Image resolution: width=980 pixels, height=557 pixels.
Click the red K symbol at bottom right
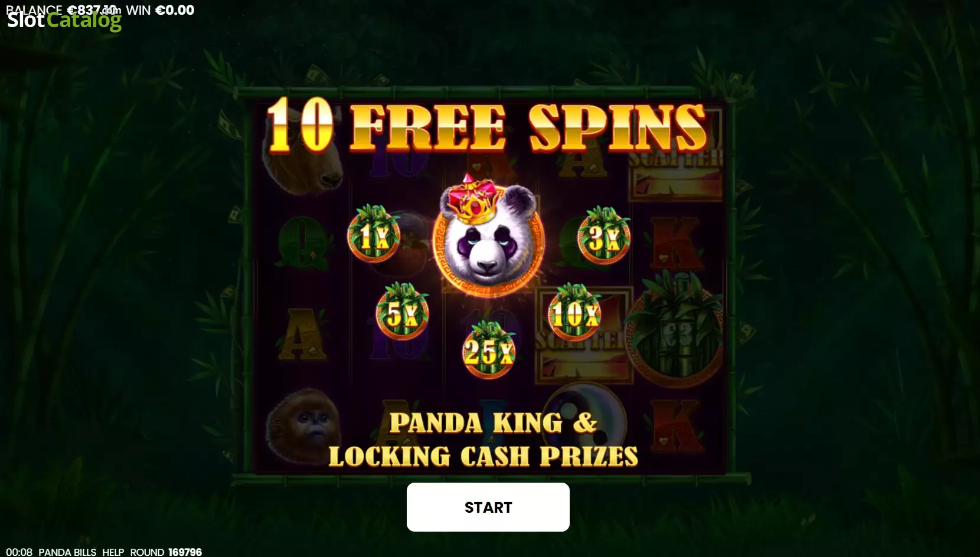(677, 425)
